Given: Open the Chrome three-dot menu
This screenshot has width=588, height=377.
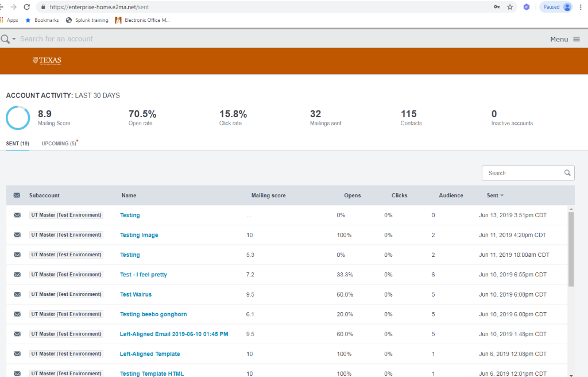Looking at the screenshot, I should click(581, 7).
